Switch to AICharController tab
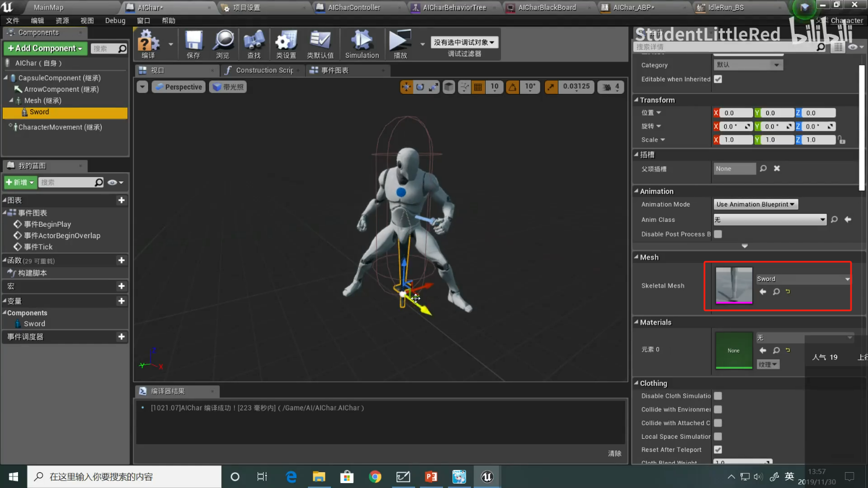868x488 pixels. [x=354, y=8]
